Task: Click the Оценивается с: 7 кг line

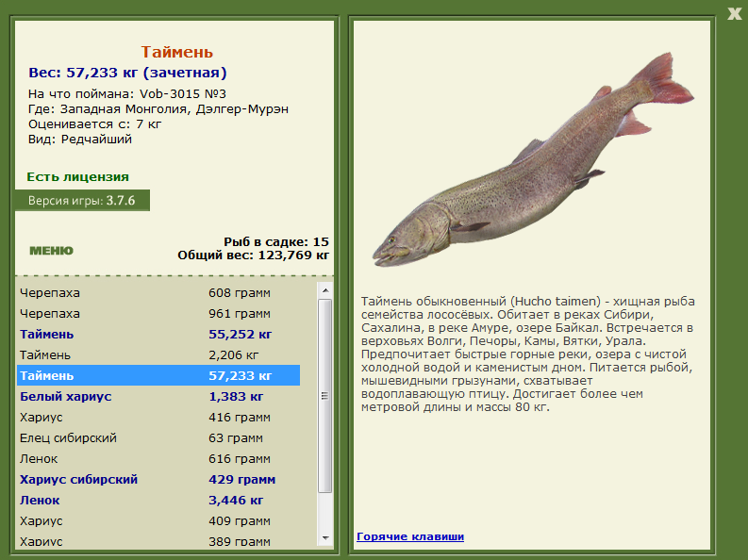Action: [95, 124]
